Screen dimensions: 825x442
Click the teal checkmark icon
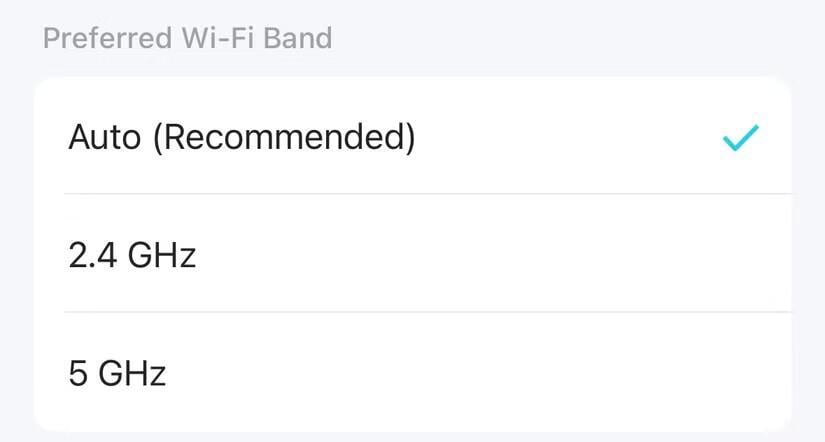tap(741, 138)
